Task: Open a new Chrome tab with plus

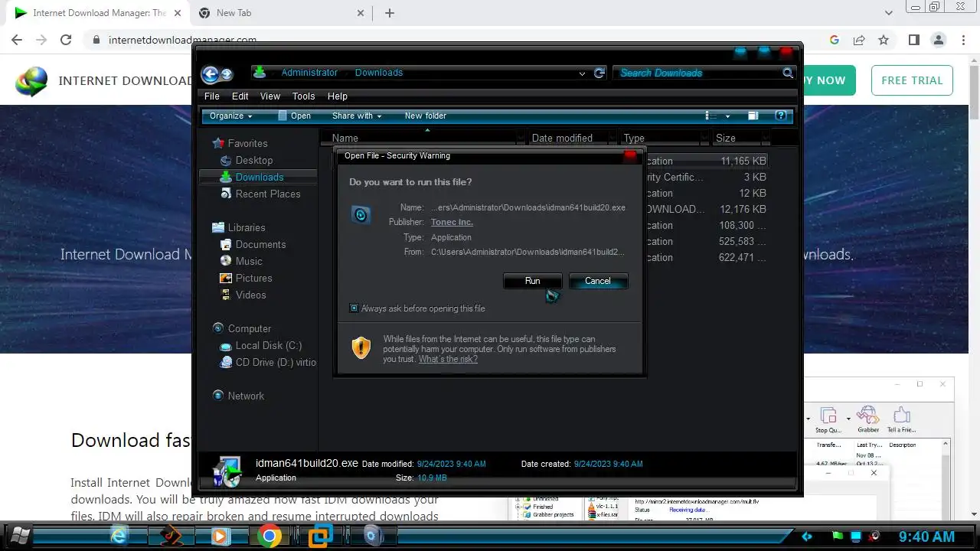Action: [390, 13]
